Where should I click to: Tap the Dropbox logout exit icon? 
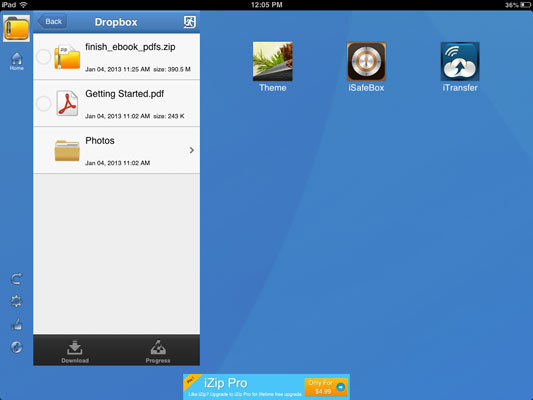190,22
